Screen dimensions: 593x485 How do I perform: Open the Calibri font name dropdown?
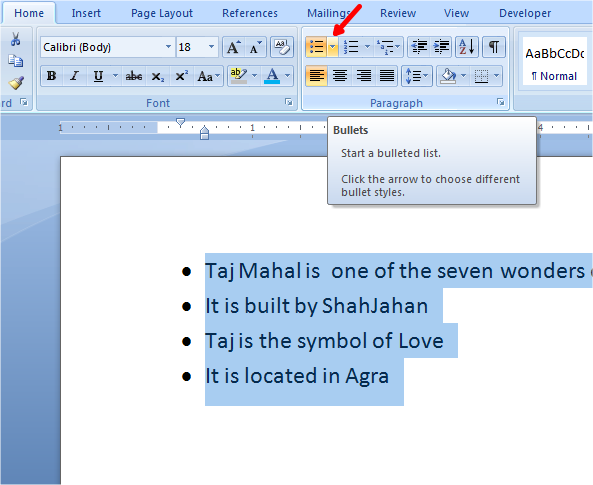[168, 47]
